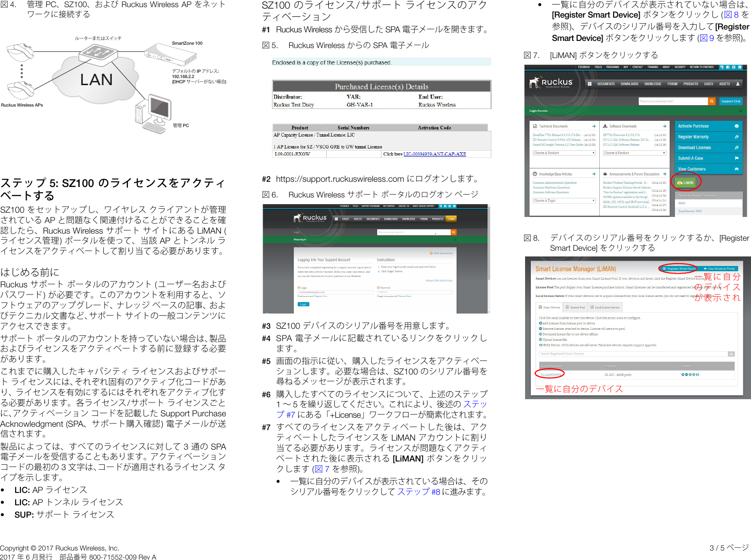The height and width of the screenshot is (560, 751).
Task: Click Activate Purchase in figure 7 sidebar
Action: (708, 126)
